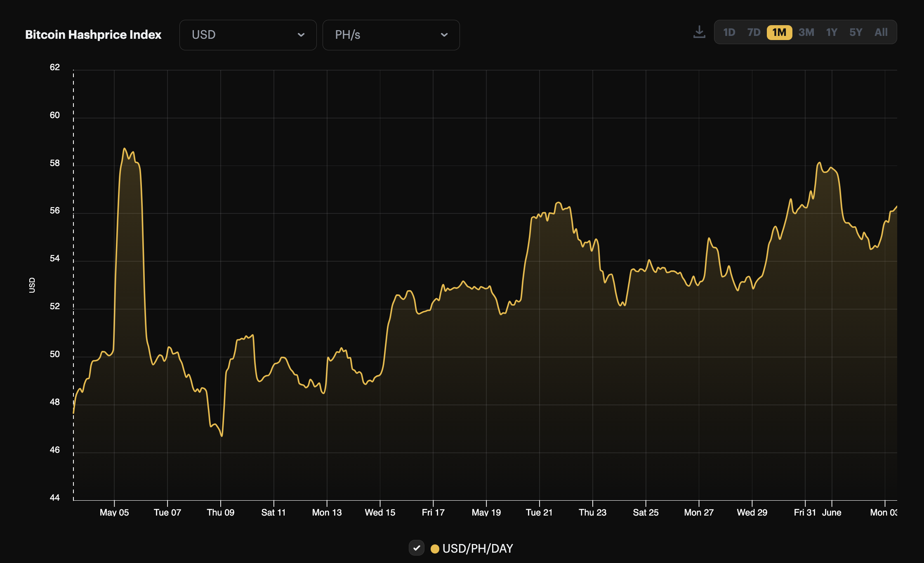Click the USD y-axis label
Image resolution: width=924 pixels, height=563 pixels.
31,286
